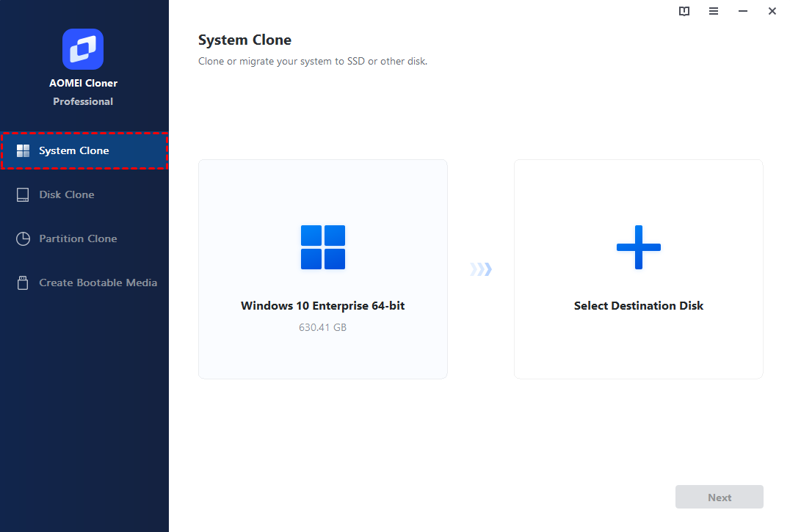
Task: Click the Disk Clone drive icon
Action: pyautogui.click(x=23, y=194)
